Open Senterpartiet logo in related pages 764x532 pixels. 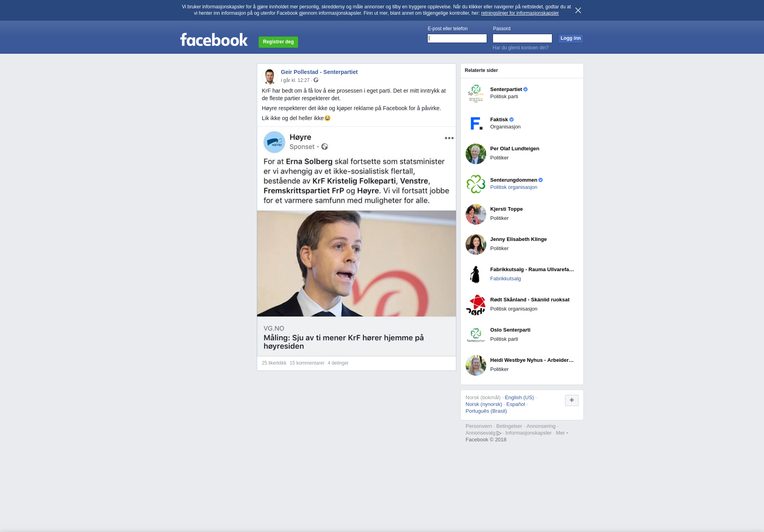coord(476,93)
